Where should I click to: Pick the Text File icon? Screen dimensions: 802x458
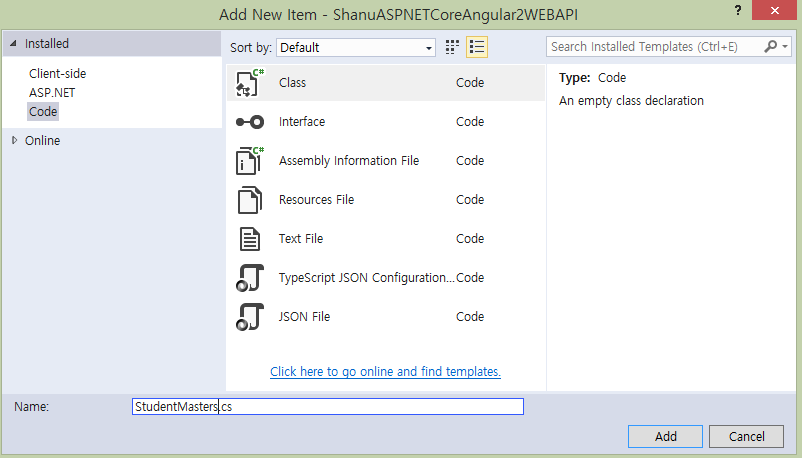pyautogui.click(x=249, y=239)
